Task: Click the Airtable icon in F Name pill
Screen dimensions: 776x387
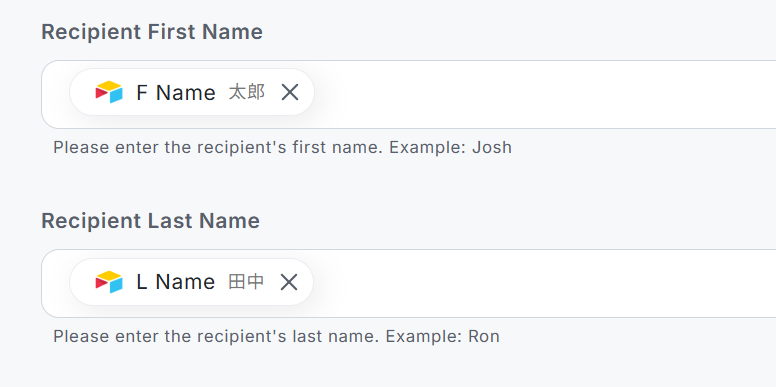Action: pos(109,92)
